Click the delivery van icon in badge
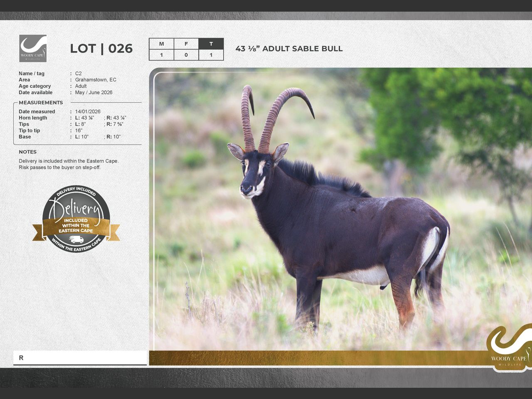The height and width of the screenshot is (399, 532). point(76,239)
